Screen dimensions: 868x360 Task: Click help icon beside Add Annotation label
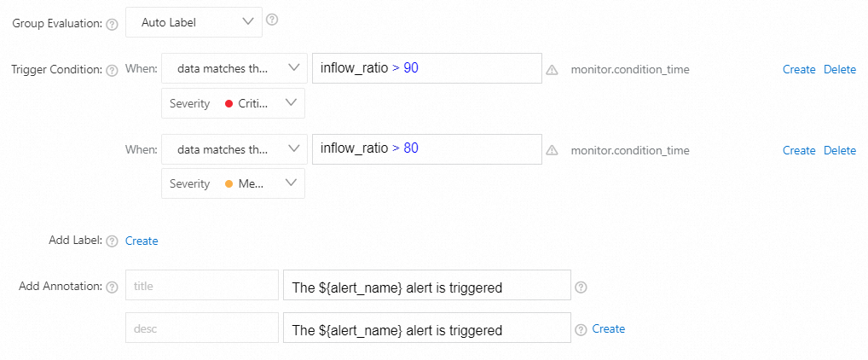(112, 287)
